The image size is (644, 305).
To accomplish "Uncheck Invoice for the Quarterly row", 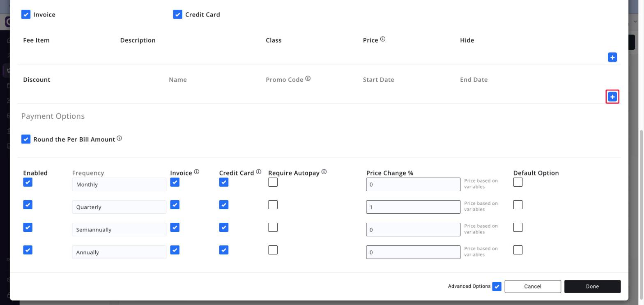I will coord(175,205).
